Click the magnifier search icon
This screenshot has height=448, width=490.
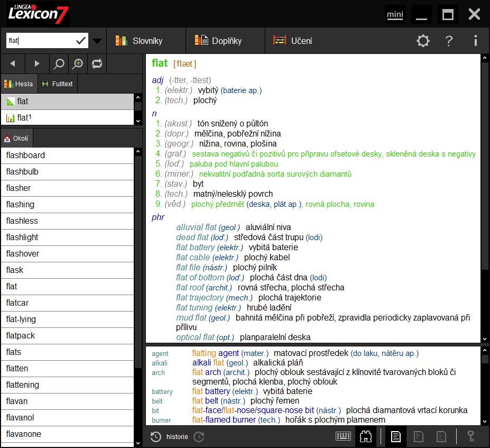(59, 64)
